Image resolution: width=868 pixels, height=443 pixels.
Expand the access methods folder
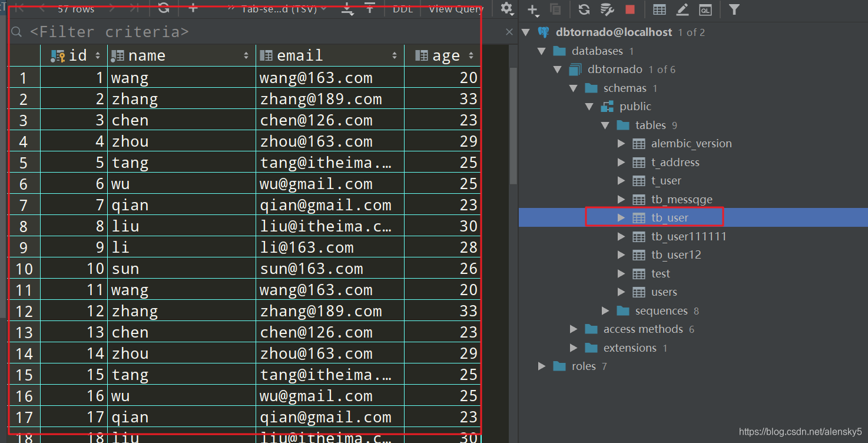pos(574,329)
